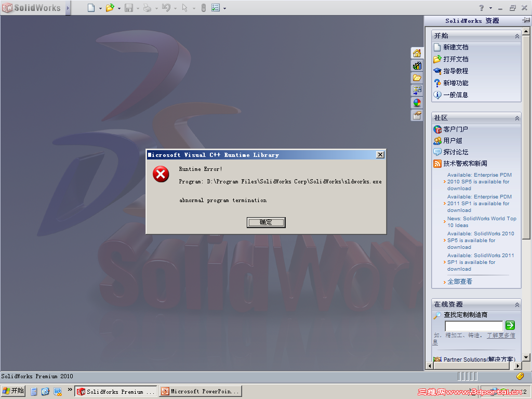Screen dimensions: 532x399
Task: Click 新建文档 in the resources panel
Action: tap(456, 47)
